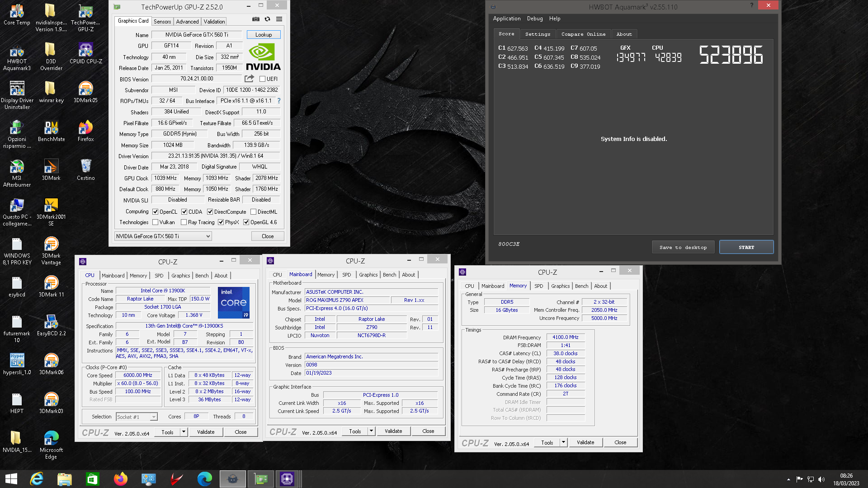
Task: Open Microsoft Edge desktop icon
Action: point(51,445)
